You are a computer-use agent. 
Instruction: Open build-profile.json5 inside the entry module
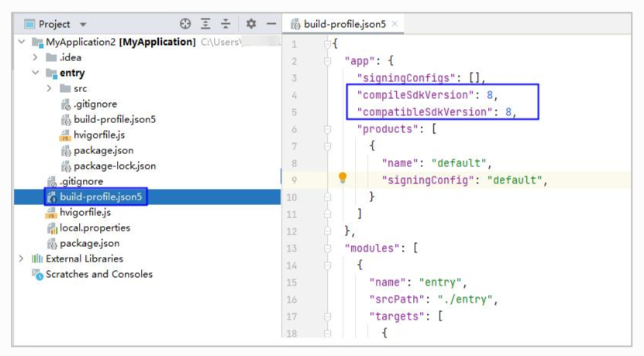115,119
